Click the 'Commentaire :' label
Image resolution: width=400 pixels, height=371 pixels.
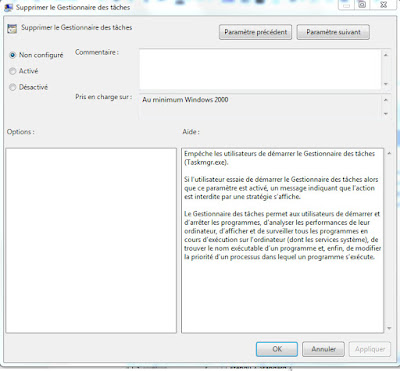(x=97, y=52)
